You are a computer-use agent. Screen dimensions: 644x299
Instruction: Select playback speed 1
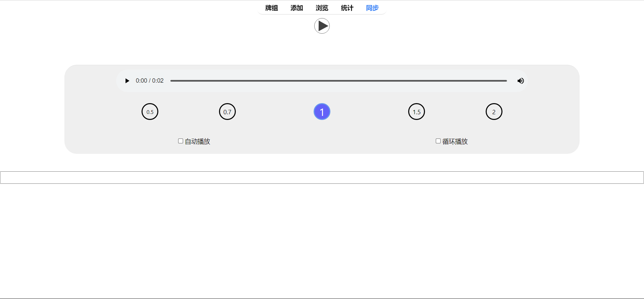click(322, 112)
